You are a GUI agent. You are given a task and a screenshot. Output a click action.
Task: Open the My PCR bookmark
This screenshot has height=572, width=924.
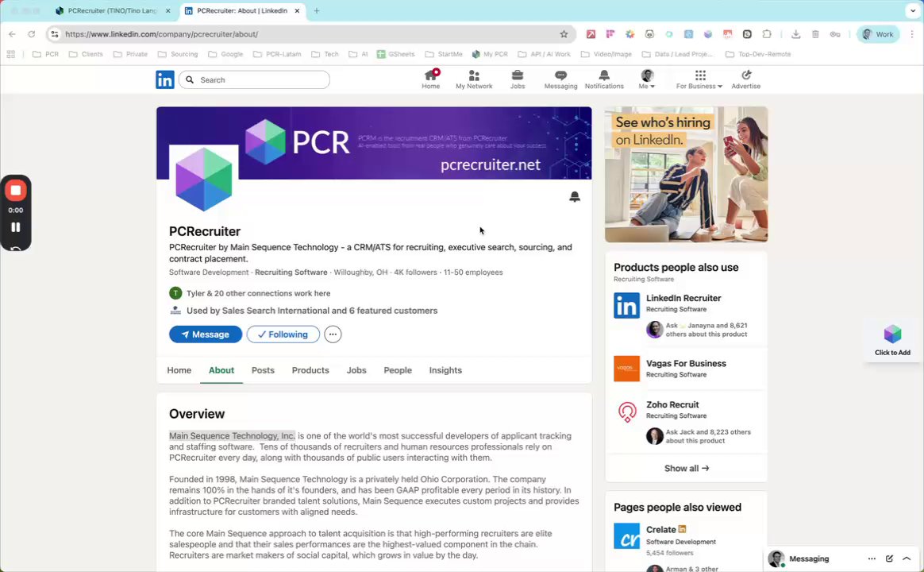tap(490, 54)
